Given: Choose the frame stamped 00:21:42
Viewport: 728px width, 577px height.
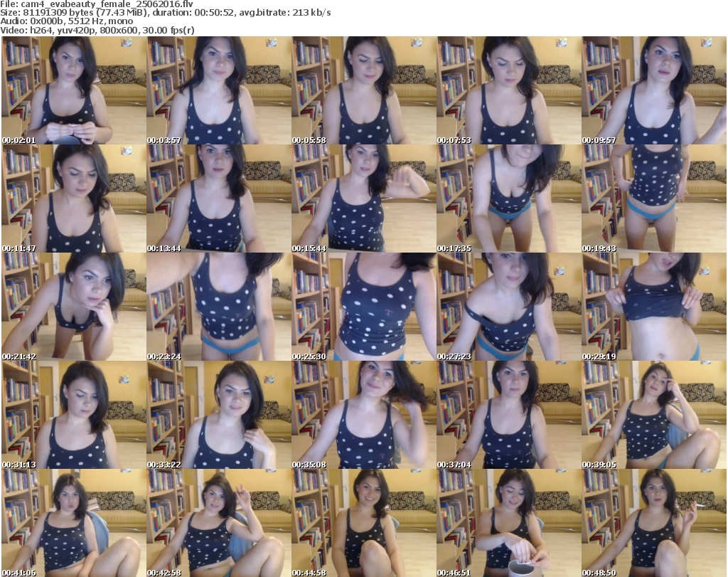Looking at the screenshot, I should pos(74,307).
